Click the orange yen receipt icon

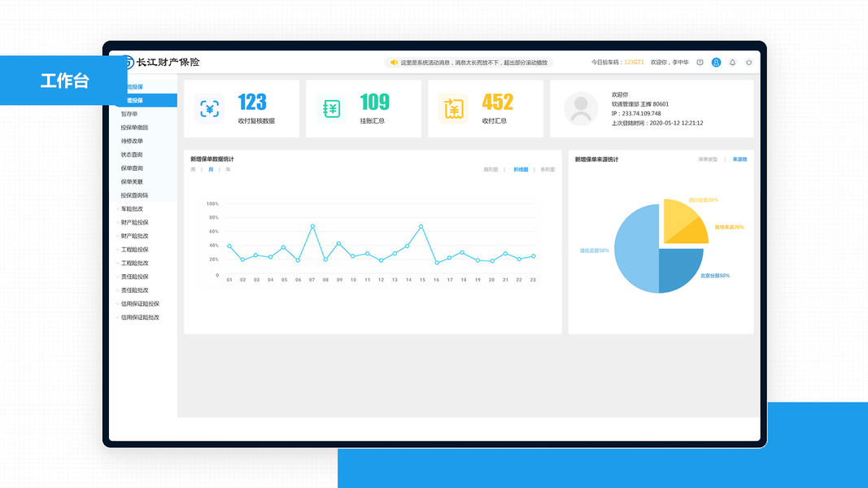tap(453, 108)
